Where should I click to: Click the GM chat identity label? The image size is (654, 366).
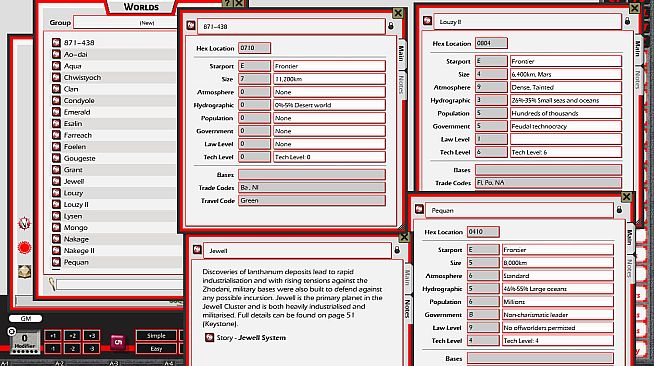point(25,318)
